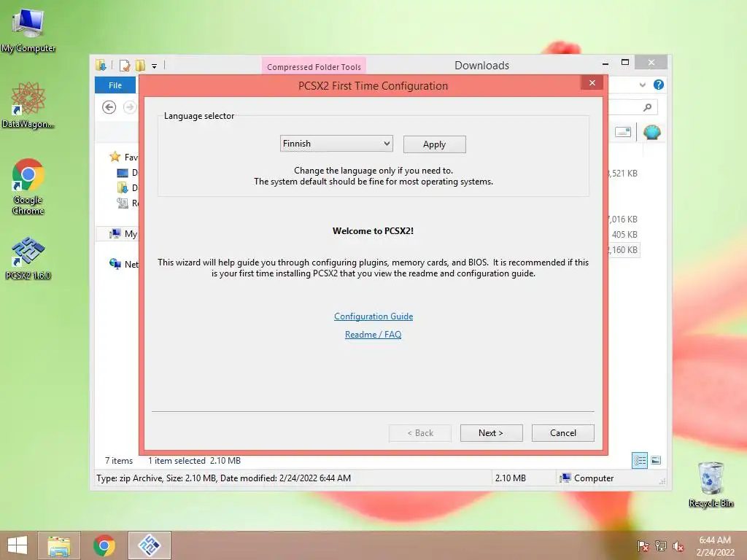This screenshot has height=560, width=747.
Task: Open the Configuration Guide link
Action: tap(373, 316)
